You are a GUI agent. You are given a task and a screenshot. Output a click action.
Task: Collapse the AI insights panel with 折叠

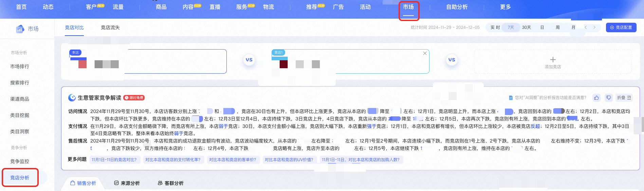(624, 98)
